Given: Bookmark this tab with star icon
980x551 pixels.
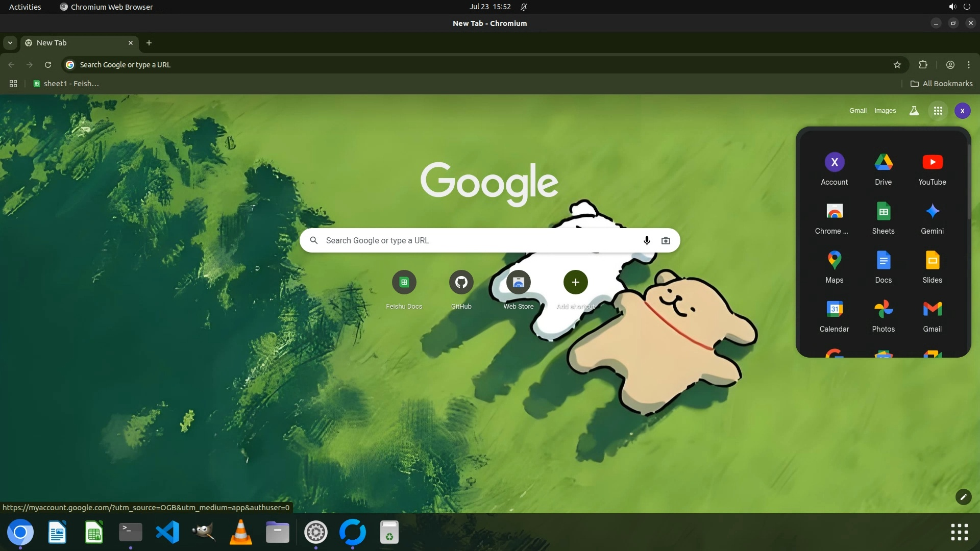Looking at the screenshot, I should (897, 65).
